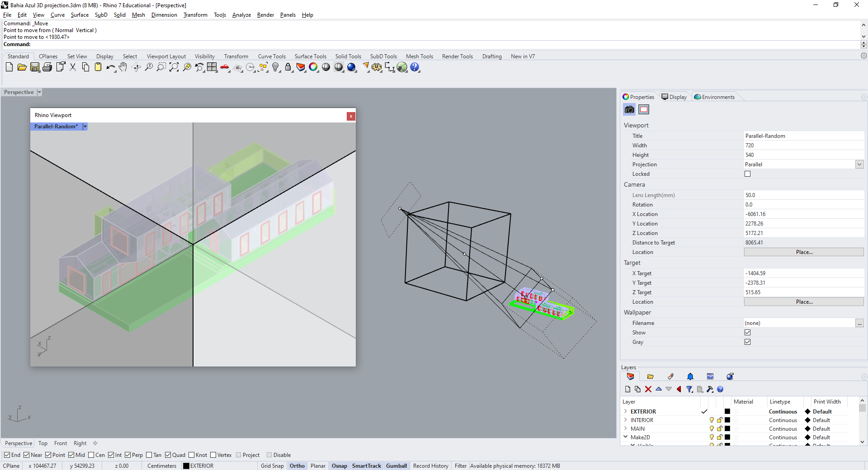Delete layer with the red X icon
The image size is (868, 470).
[x=648, y=389]
